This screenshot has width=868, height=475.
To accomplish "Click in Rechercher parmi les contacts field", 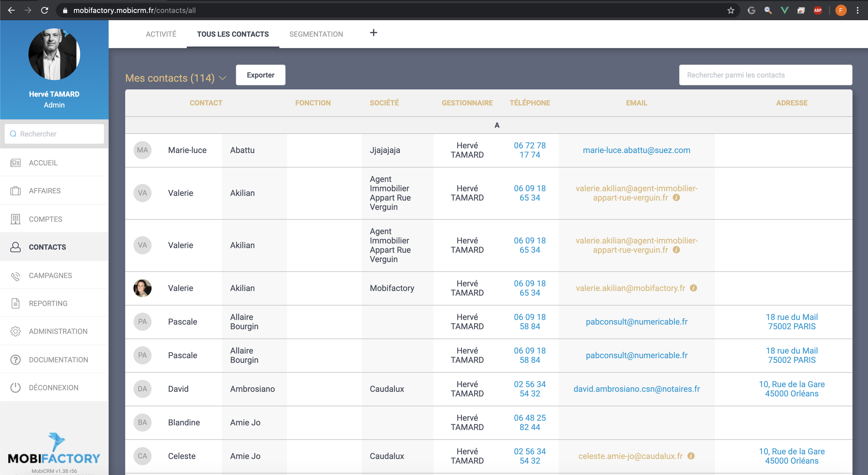I will [765, 75].
